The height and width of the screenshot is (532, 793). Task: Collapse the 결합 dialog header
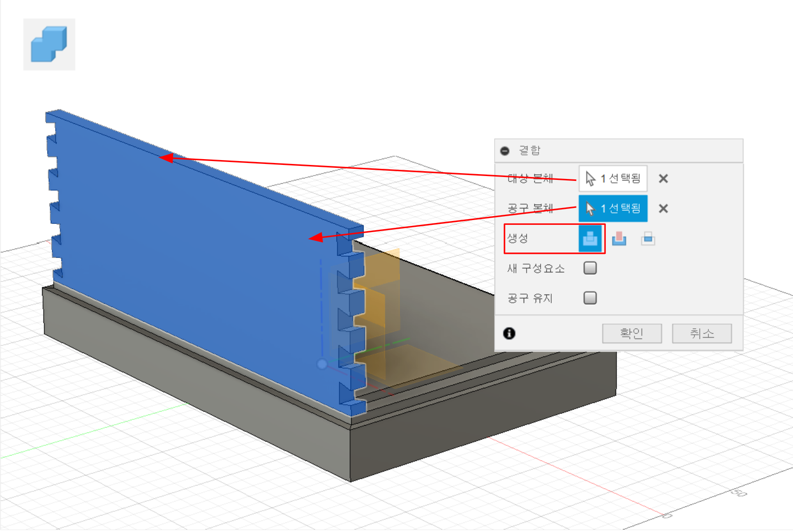tap(505, 151)
